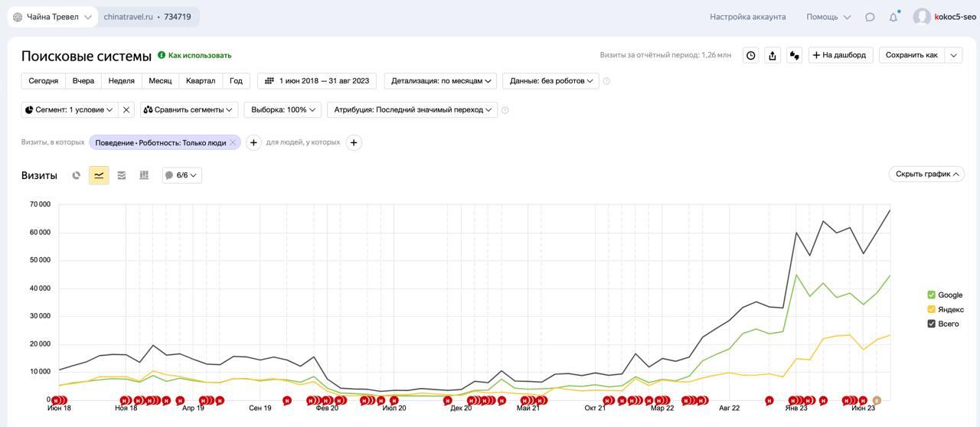Click the green info icon by 'Как использовать'
The image size is (980, 427).
pos(162,55)
